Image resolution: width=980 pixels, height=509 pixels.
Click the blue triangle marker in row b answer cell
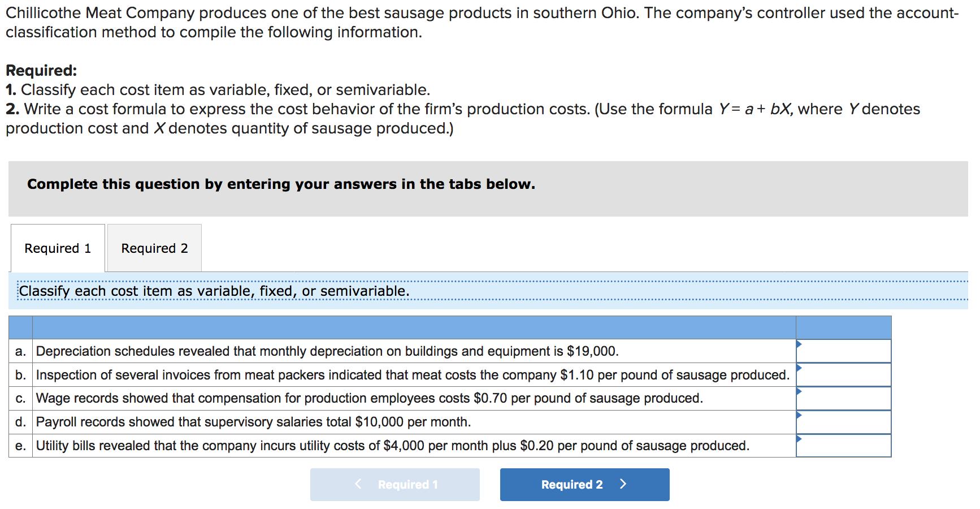[799, 368]
